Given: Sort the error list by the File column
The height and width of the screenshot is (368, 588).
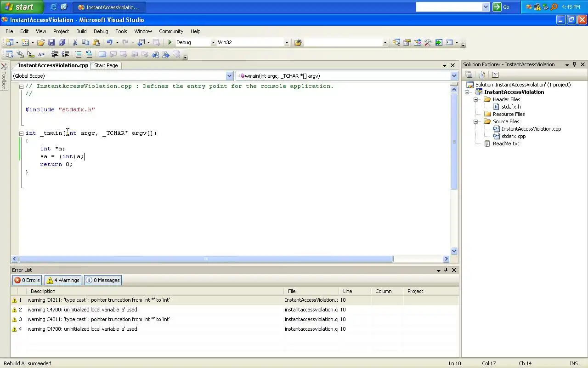Looking at the screenshot, I should point(312,291).
